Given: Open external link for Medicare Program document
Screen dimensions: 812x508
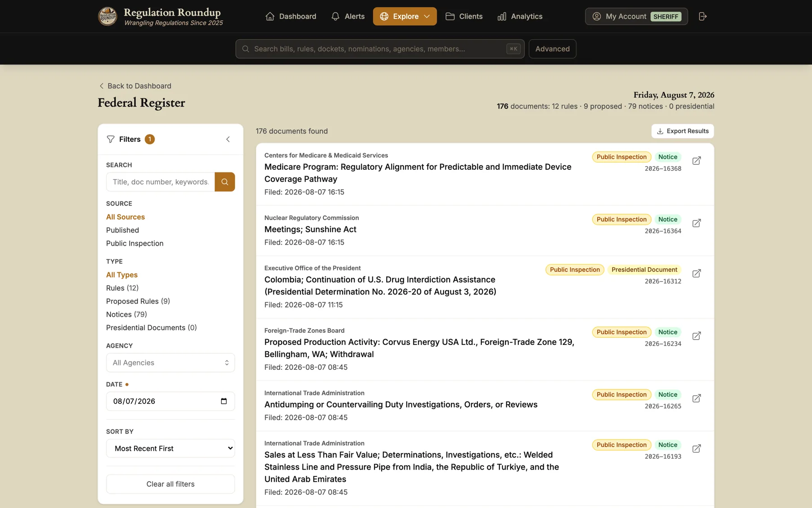Looking at the screenshot, I should pyautogui.click(x=697, y=160).
